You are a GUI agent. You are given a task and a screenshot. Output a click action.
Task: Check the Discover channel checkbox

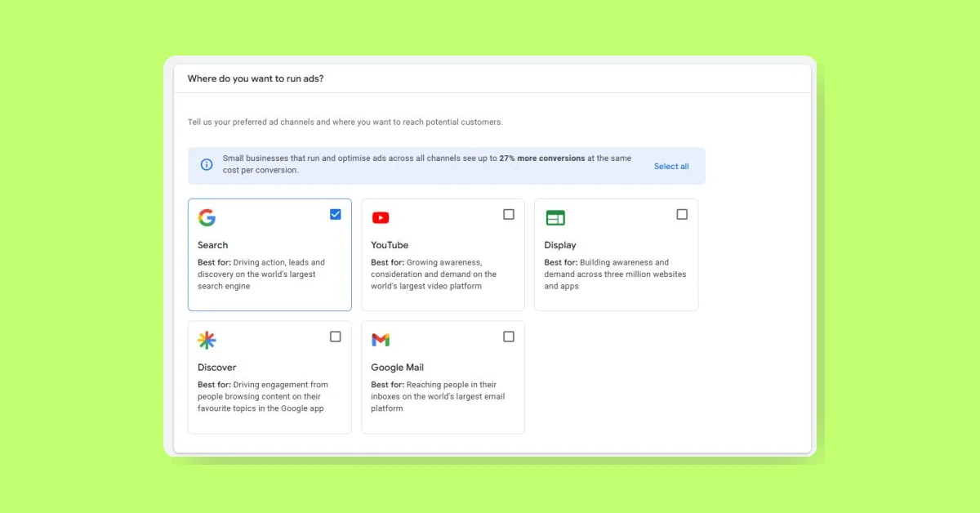[336, 337]
